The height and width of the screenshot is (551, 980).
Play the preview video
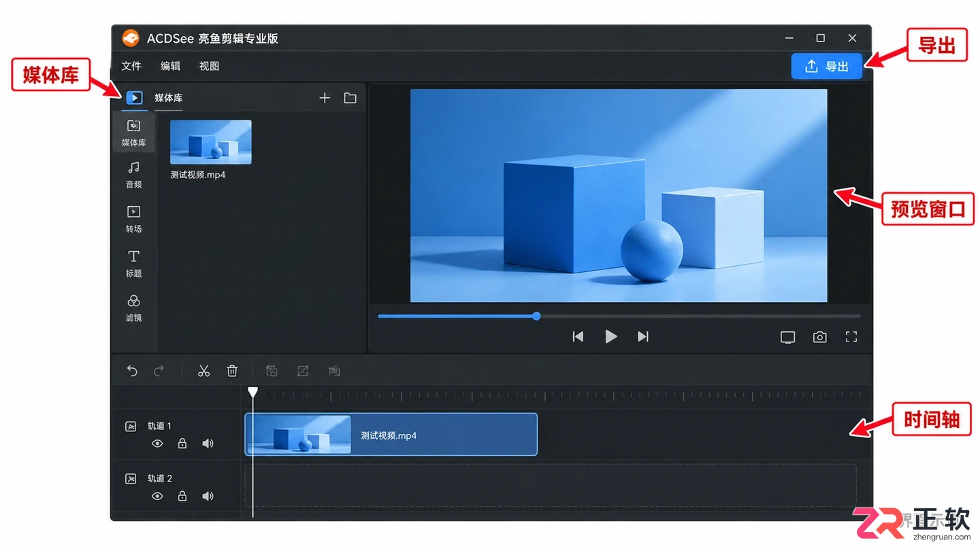tap(610, 337)
